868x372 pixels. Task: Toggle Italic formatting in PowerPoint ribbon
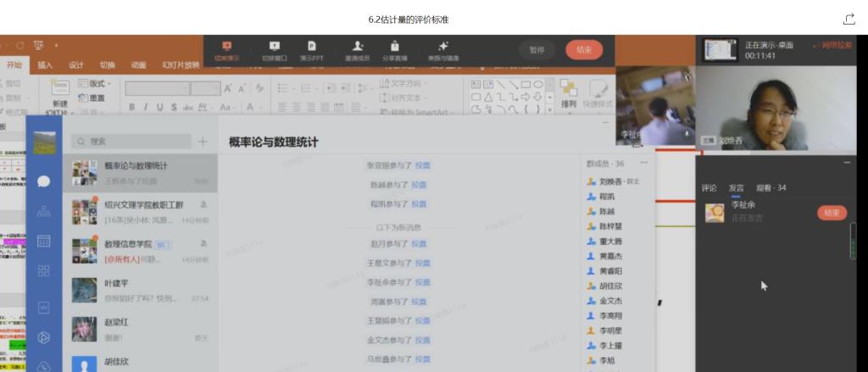pos(146,108)
